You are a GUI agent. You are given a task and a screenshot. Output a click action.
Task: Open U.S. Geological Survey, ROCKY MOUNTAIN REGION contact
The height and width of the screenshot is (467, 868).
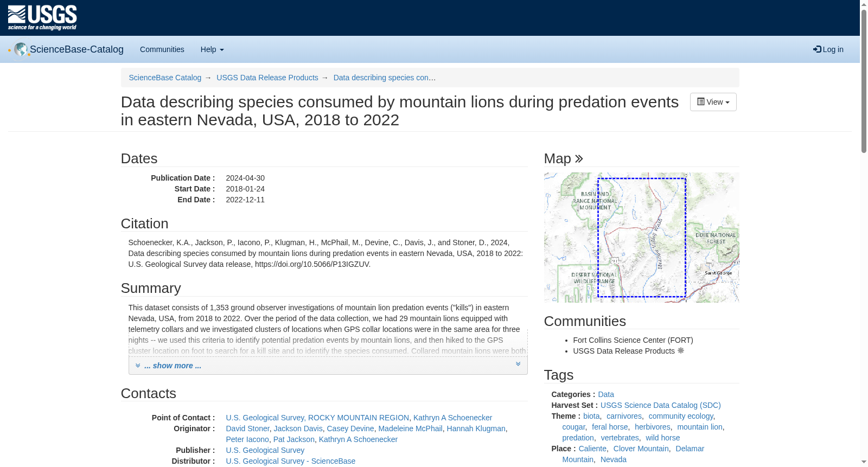pyautogui.click(x=317, y=418)
